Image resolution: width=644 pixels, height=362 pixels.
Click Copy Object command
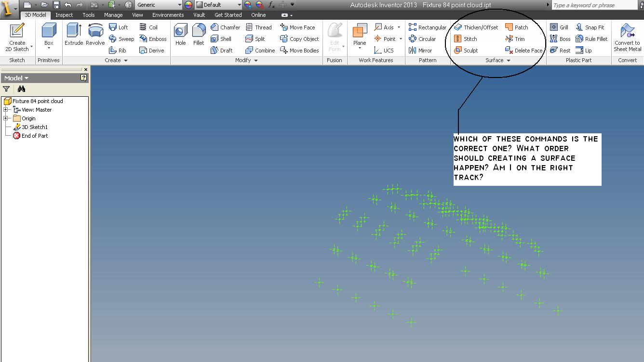tap(299, 39)
